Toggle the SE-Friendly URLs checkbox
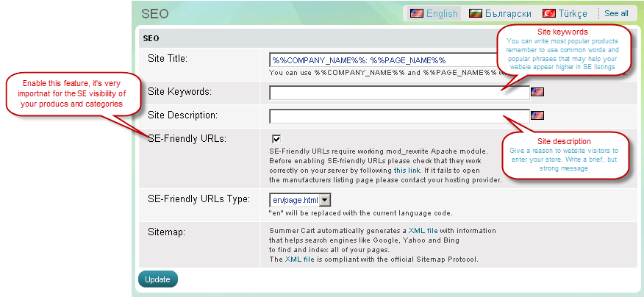644x297 pixels. pos(276,138)
